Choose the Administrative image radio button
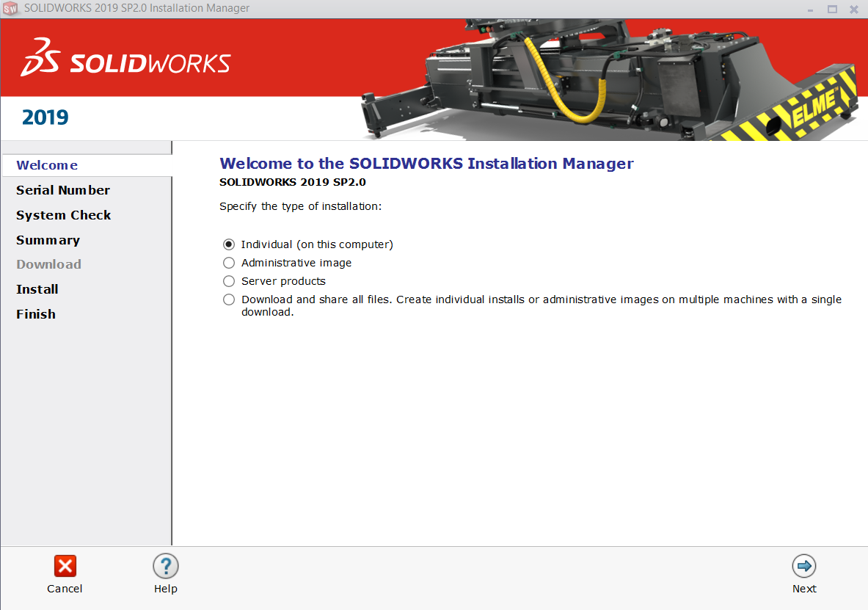The image size is (868, 610). pyautogui.click(x=229, y=263)
